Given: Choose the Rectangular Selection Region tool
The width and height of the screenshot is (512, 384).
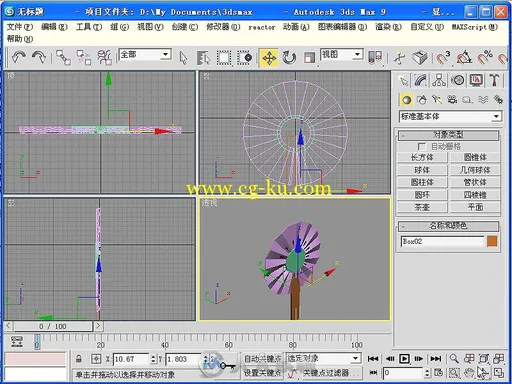Looking at the screenshot, I should click(224, 58).
